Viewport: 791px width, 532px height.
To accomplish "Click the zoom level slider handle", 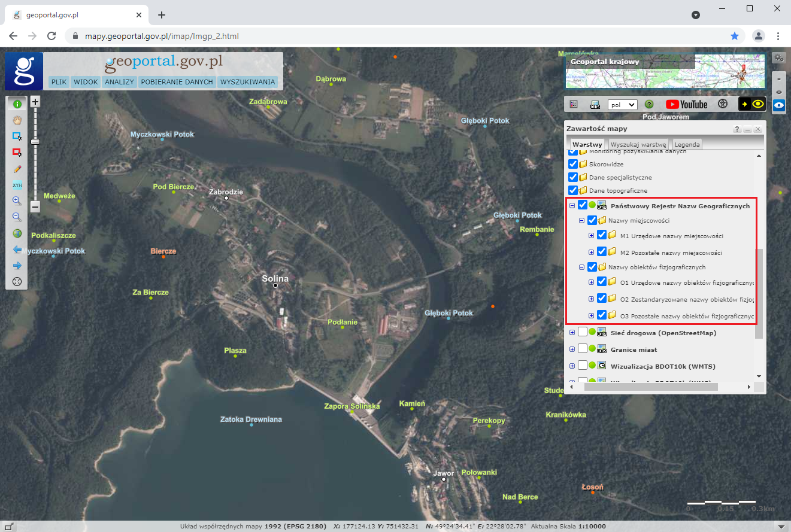I will (35, 142).
